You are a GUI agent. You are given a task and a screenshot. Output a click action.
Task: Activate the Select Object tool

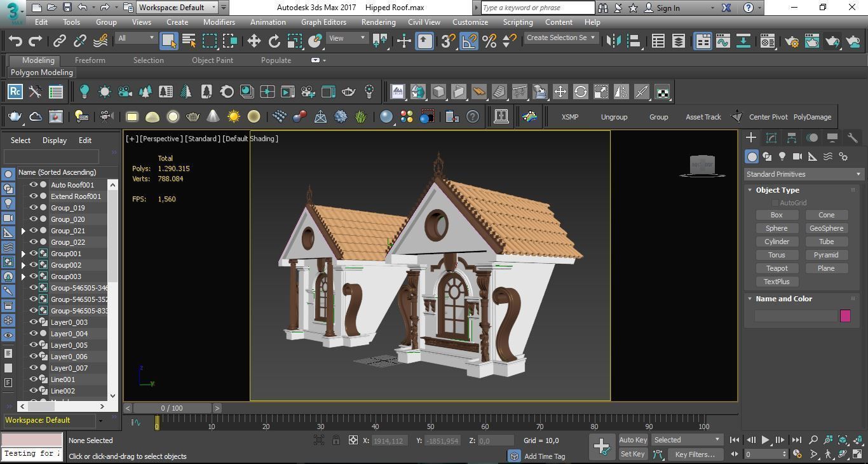click(168, 41)
